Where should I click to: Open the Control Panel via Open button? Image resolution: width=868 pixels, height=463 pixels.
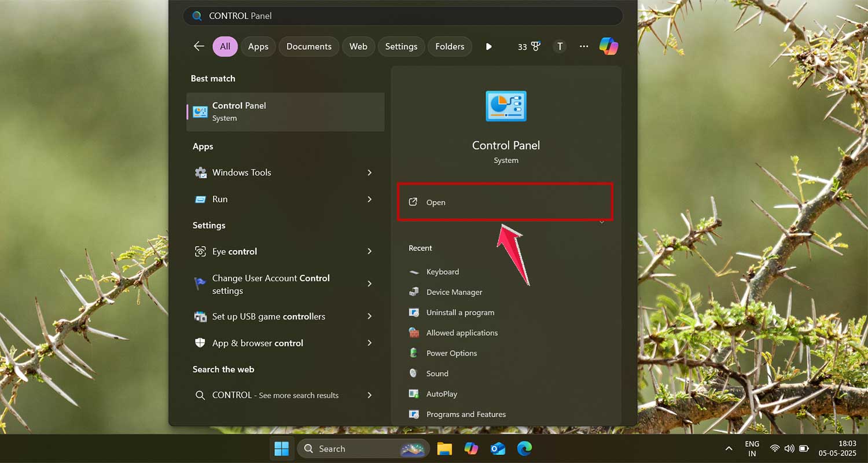pyautogui.click(x=505, y=202)
